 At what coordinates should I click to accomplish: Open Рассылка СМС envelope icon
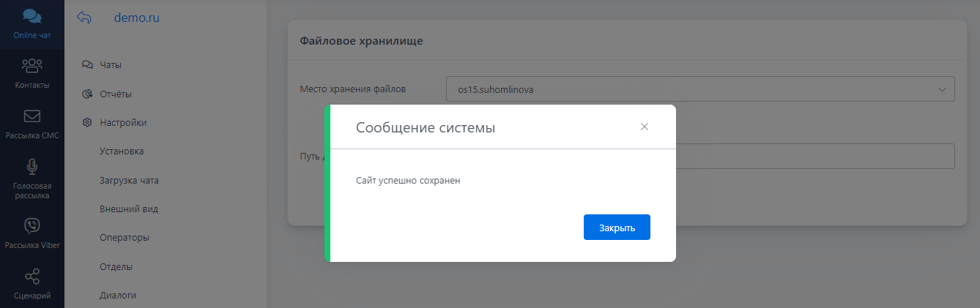pyautogui.click(x=31, y=116)
